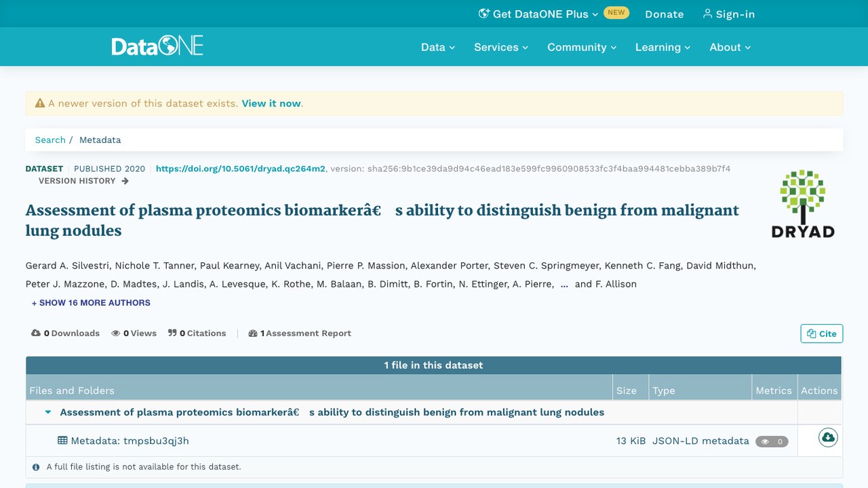Viewport: 868px width, 488px height.
Task: Click the warning triangle icon in the banner
Action: (x=40, y=104)
